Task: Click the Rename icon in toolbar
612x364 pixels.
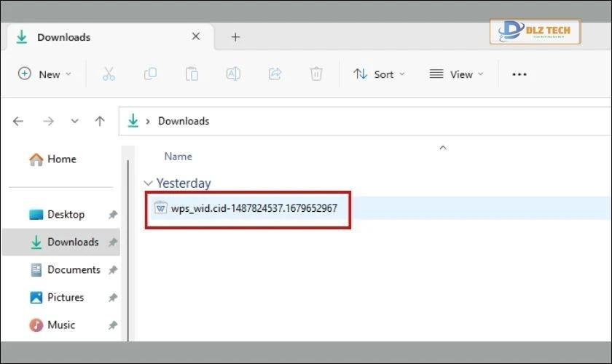Action: (x=233, y=74)
